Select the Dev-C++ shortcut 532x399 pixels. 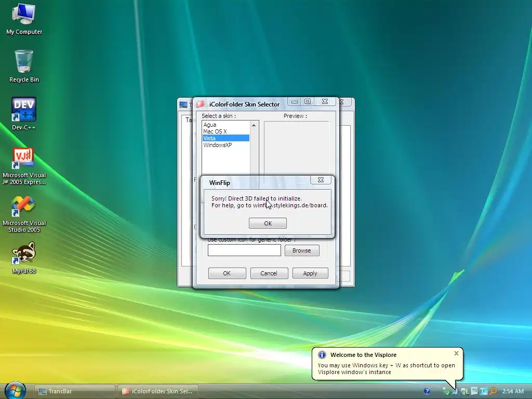click(24, 114)
